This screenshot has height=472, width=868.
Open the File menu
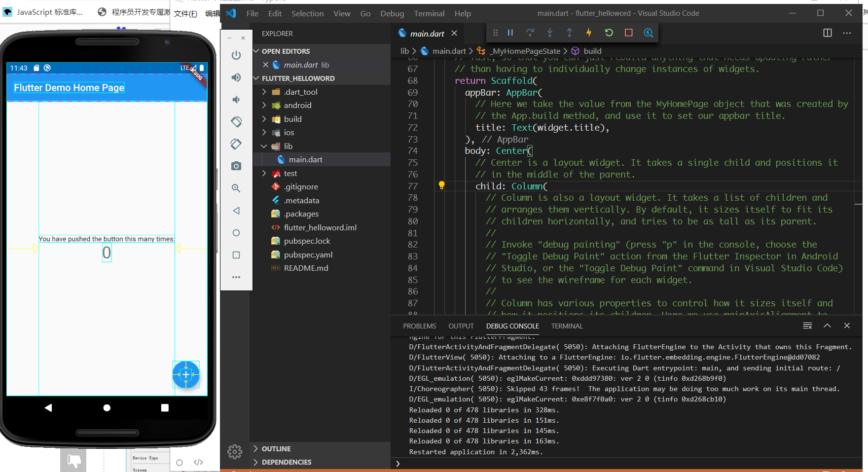point(253,13)
